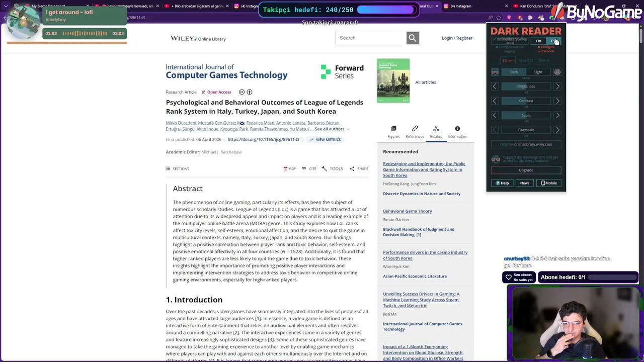The height and width of the screenshot is (362, 644).
Task: Click the All articles link
Action: 426,82
